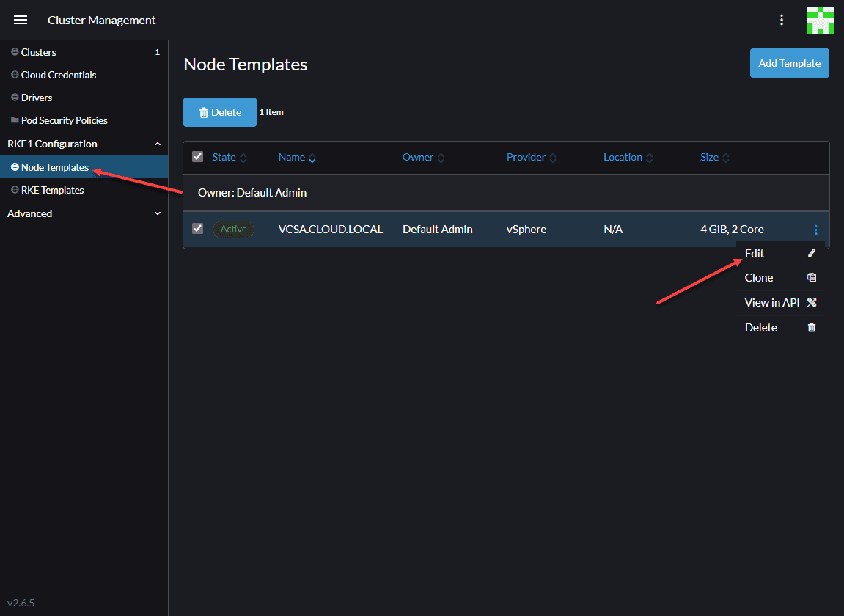Viewport: 844px width, 616px height.
Task: Toggle the select-all header checkbox
Action: pyautogui.click(x=197, y=157)
